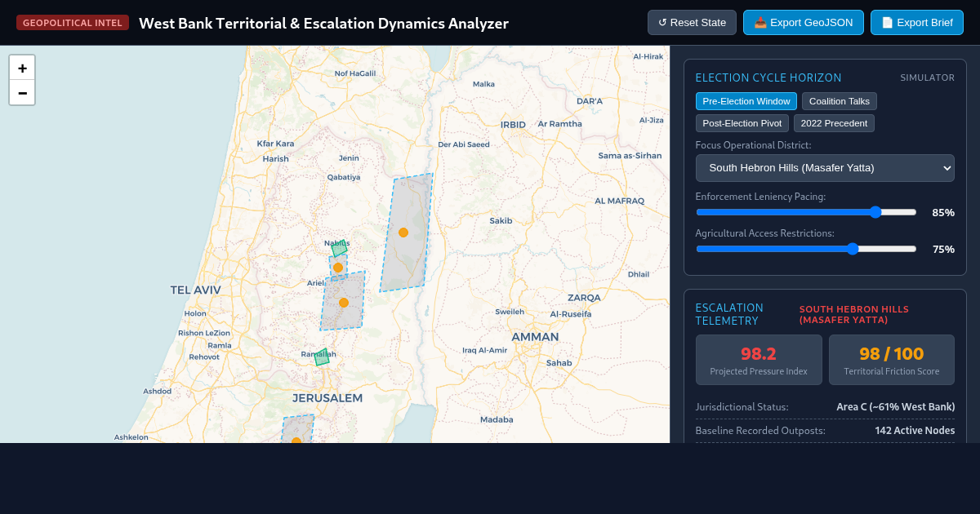Click Territorial Friction Score 98 / 100

coord(892,354)
